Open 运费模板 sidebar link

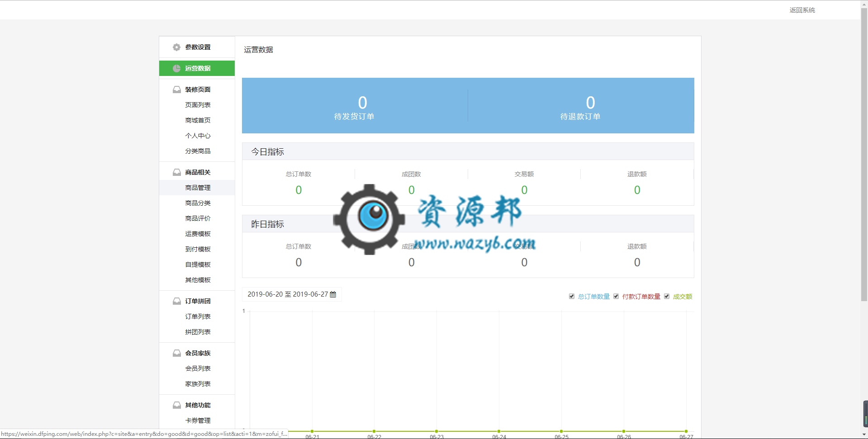[198, 234]
